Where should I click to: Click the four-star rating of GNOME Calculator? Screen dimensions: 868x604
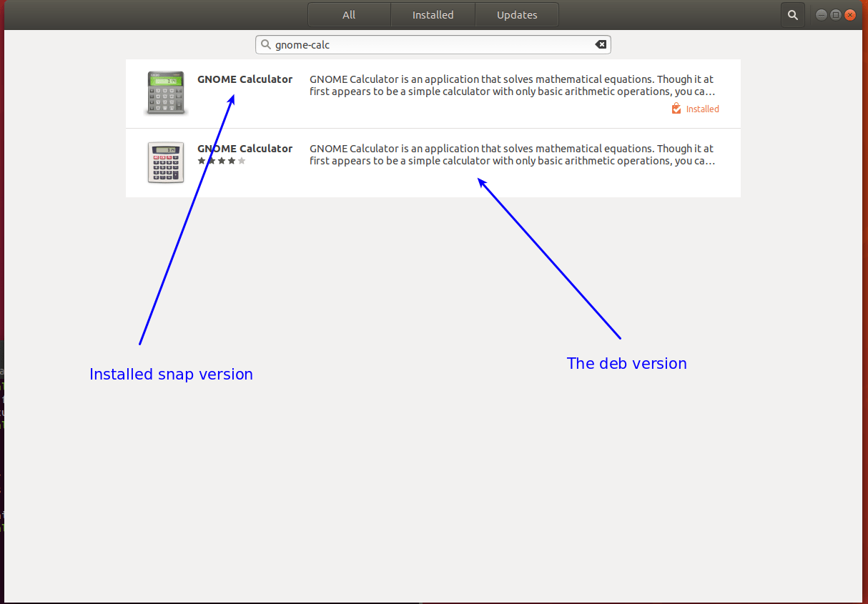coord(222,161)
